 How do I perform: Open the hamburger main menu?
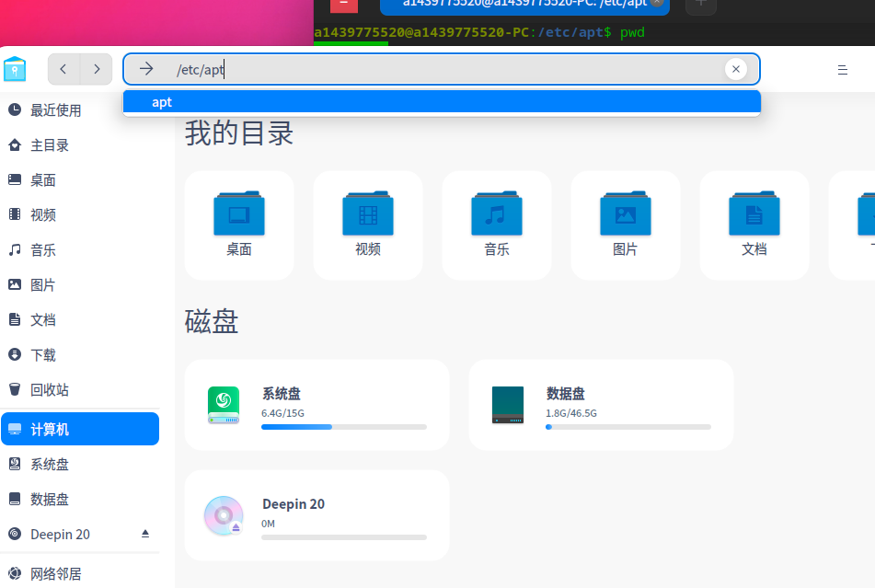click(x=843, y=70)
